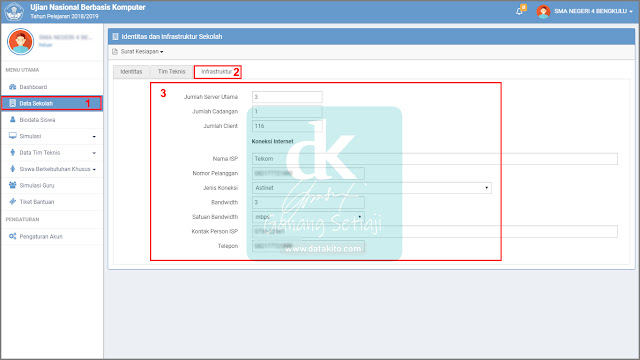Click the sidebar profile avatar picture

tap(20, 41)
